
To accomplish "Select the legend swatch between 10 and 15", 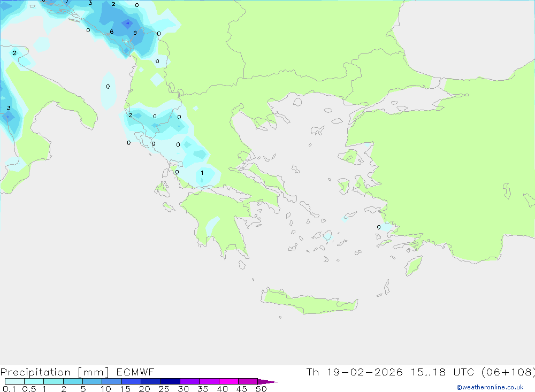I will point(112,381).
